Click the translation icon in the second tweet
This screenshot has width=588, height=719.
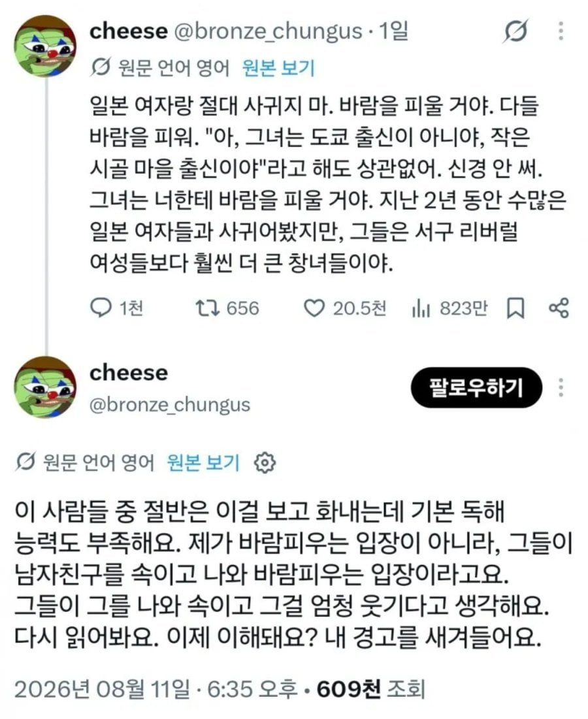pos(25,462)
